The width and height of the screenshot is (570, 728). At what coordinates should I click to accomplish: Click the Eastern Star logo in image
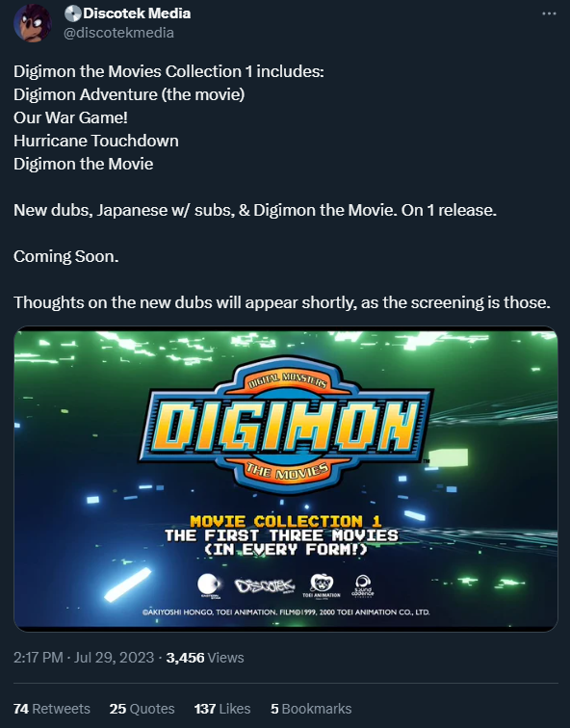(210, 585)
